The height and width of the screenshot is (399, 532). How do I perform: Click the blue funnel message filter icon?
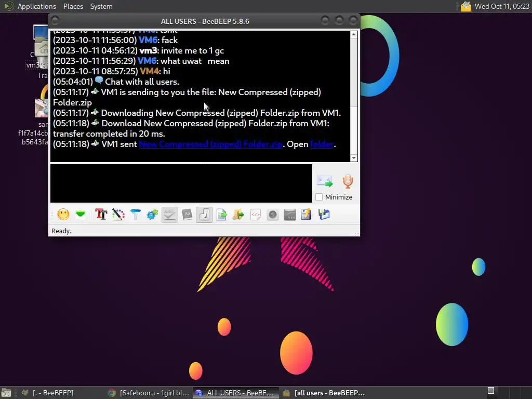136,215
